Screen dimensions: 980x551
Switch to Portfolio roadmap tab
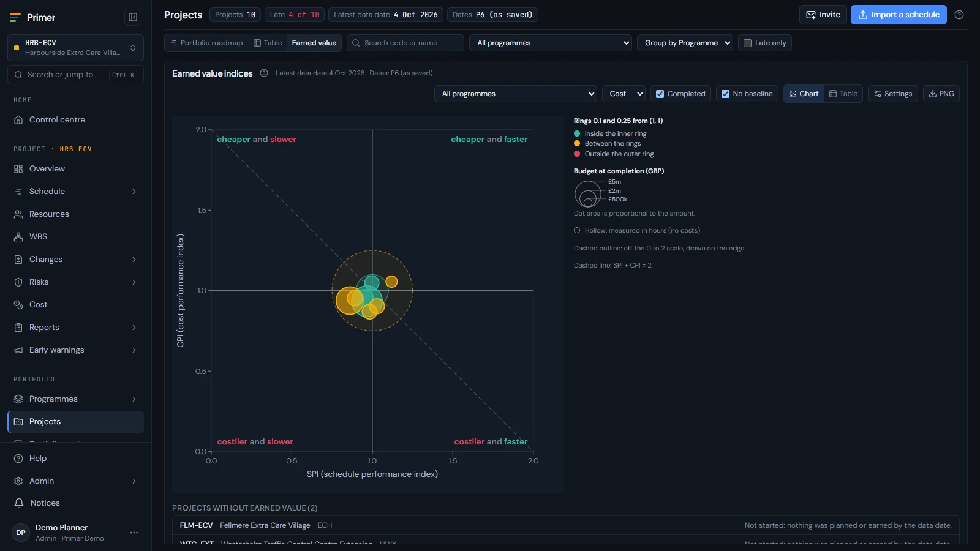[206, 43]
